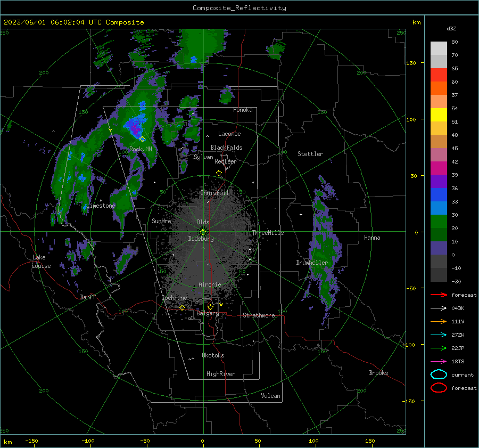Click the Lacombe city label
The image size is (479, 448).
(x=229, y=134)
